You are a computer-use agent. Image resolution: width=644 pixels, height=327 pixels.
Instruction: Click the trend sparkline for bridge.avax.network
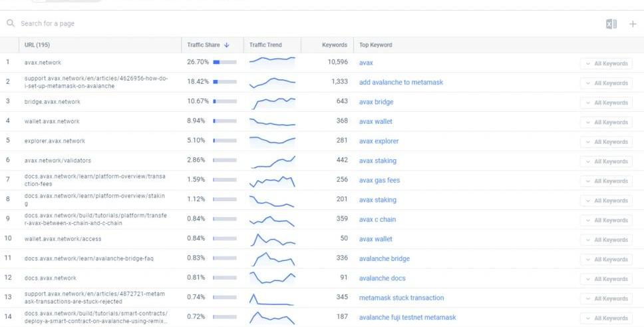(272, 102)
